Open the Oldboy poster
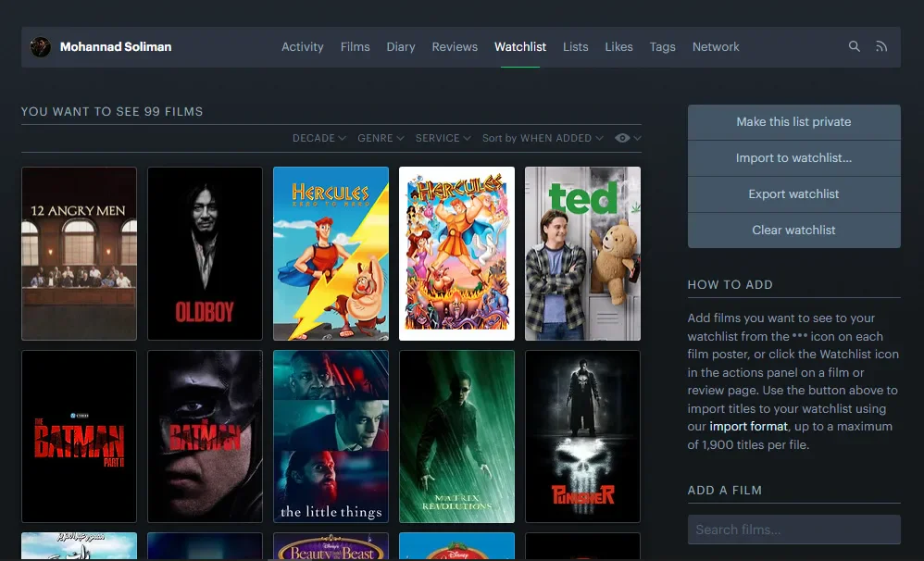 point(205,254)
